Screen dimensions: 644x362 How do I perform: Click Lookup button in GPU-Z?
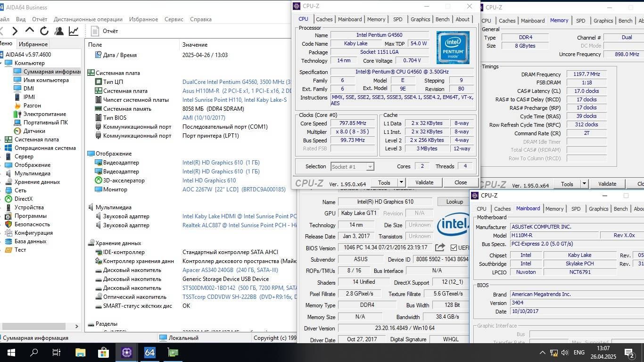(x=454, y=202)
